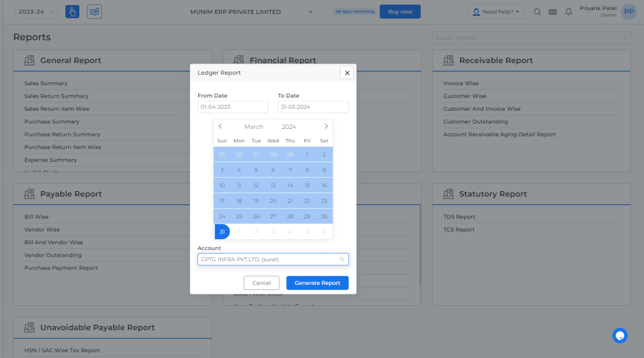
Task: Expand the MUNIM ERP PRIVATE LIMITED company selector
Action: [x=252, y=12]
